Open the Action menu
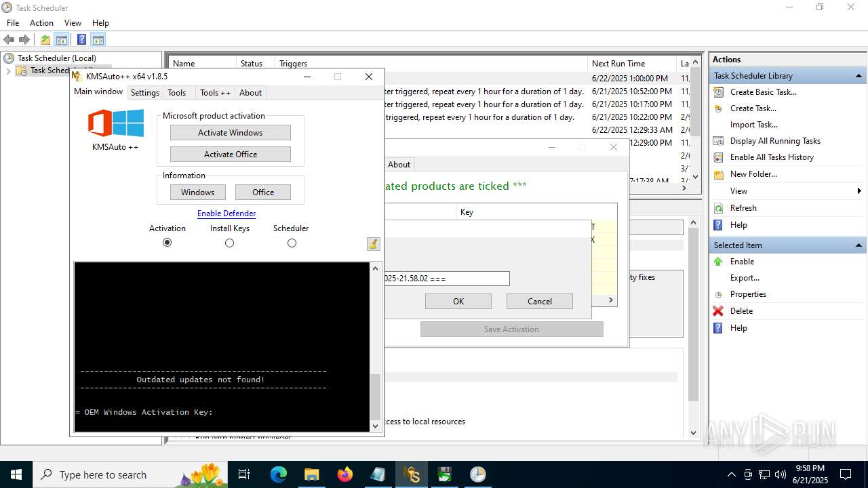 click(41, 23)
